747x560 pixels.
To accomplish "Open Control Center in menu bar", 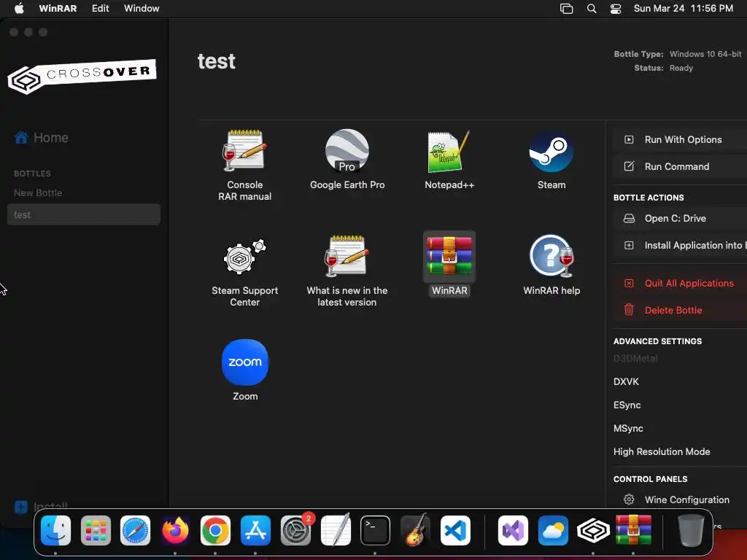I will (x=616, y=9).
